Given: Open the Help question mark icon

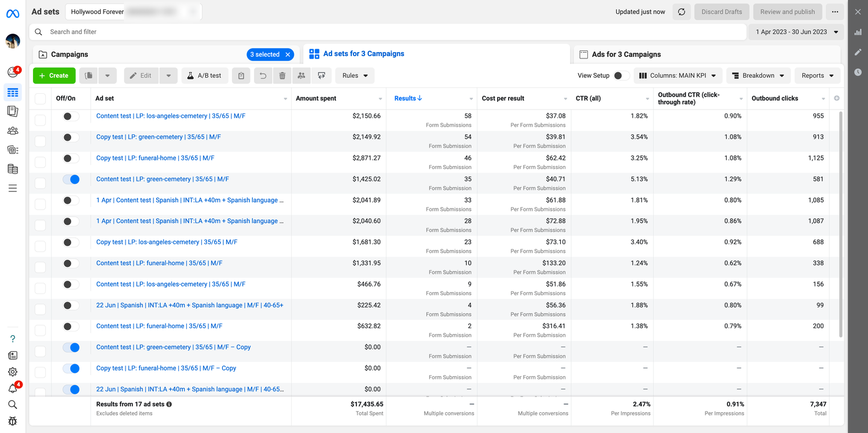Looking at the screenshot, I should pos(13,339).
